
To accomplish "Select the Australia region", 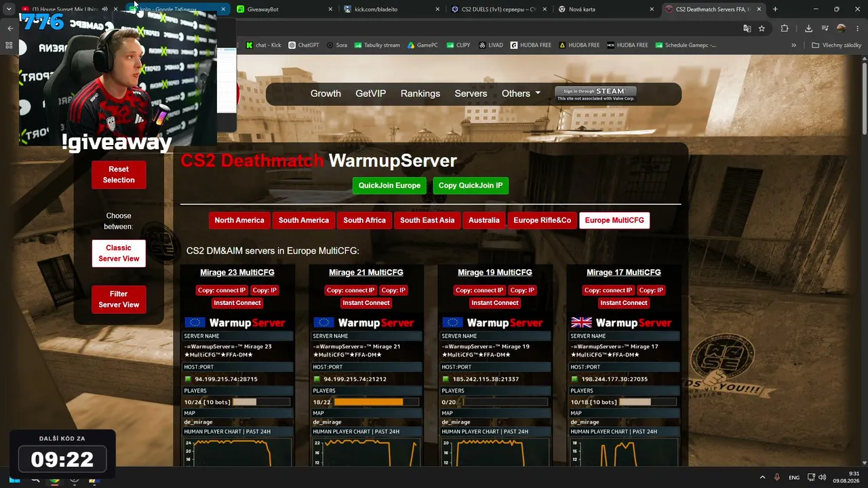I will pyautogui.click(x=484, y=220).
